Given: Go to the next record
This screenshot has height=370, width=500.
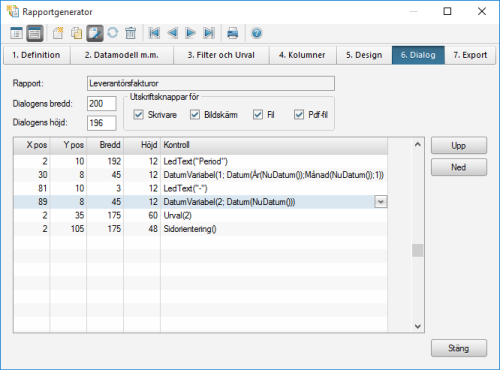Looking at the screenshot, I should tap(190, 33).
